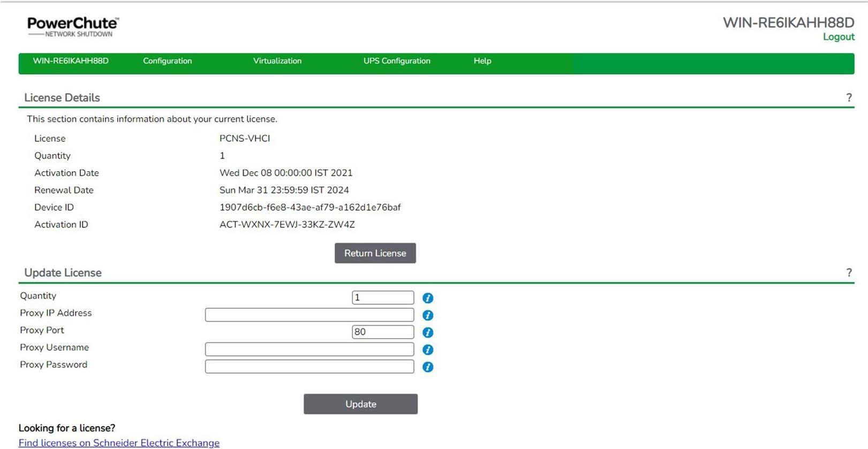This screenshot has height=449, width=868.
Task: Click the Device ID label
Action: click(x=54, y=207)
